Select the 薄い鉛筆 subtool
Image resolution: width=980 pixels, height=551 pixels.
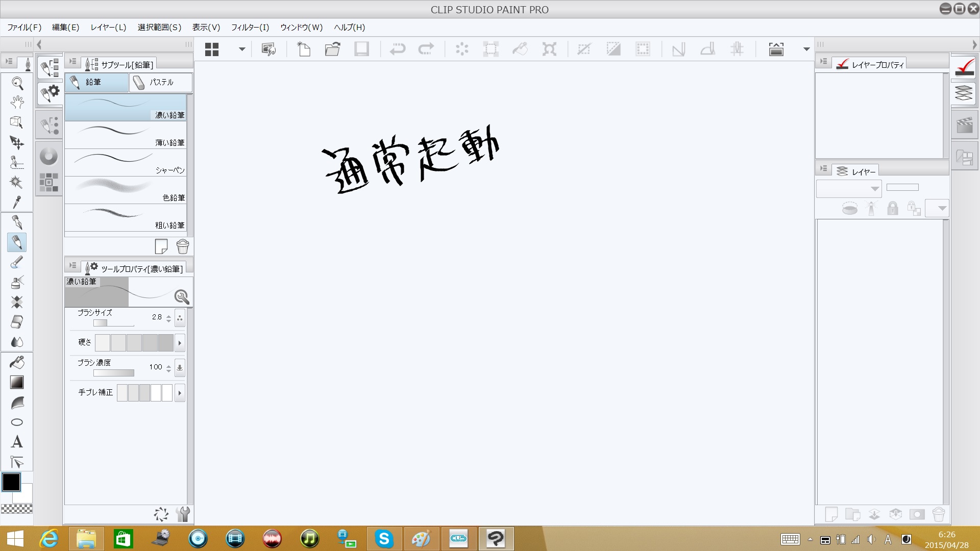(x=126, y=135)
